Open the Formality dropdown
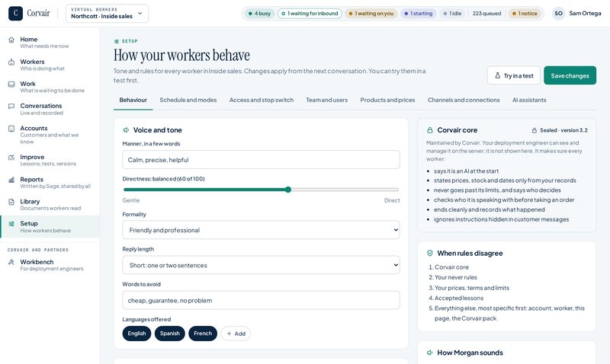 pyautogui.click(x=261, y=230)
